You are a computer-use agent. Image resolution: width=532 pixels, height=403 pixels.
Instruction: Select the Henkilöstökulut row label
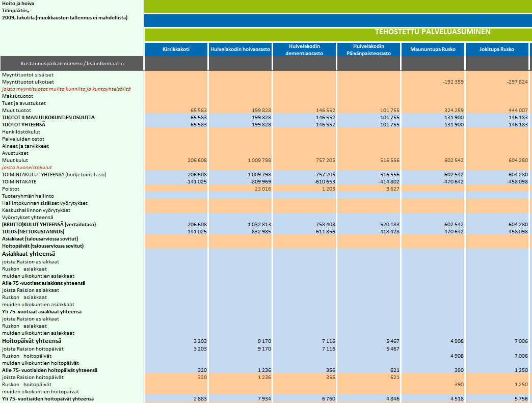pos(21,131)
